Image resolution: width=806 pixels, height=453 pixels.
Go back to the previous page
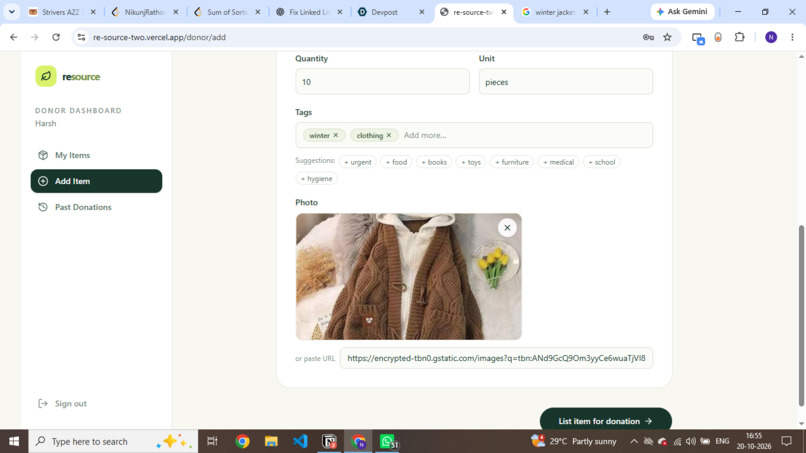[x=14, y=37]
